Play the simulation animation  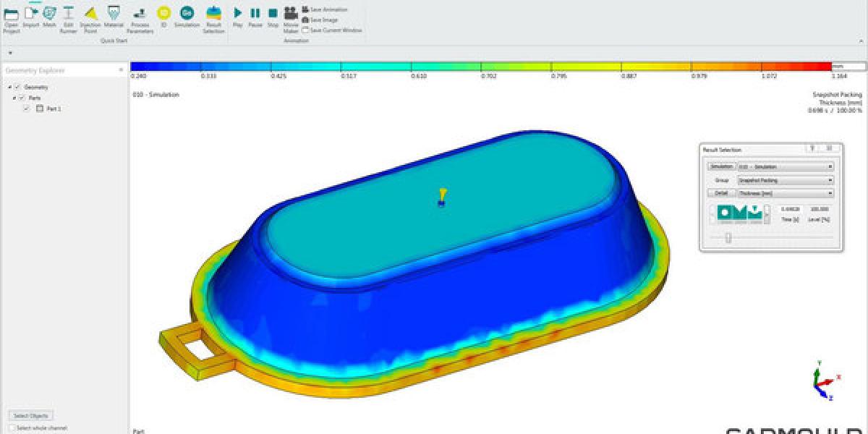click(x=237, y=13)
